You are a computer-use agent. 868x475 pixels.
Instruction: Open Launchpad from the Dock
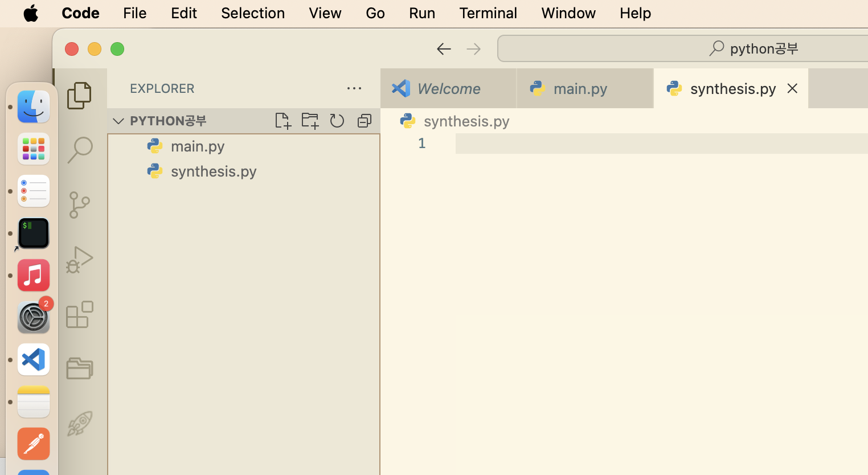pyautogui.click(x=34, y=149)
